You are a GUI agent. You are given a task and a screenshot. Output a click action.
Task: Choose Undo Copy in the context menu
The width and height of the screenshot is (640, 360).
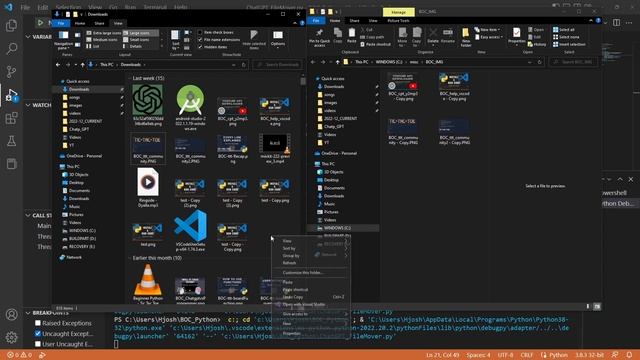pyautogui.click(x=293, y=297)
